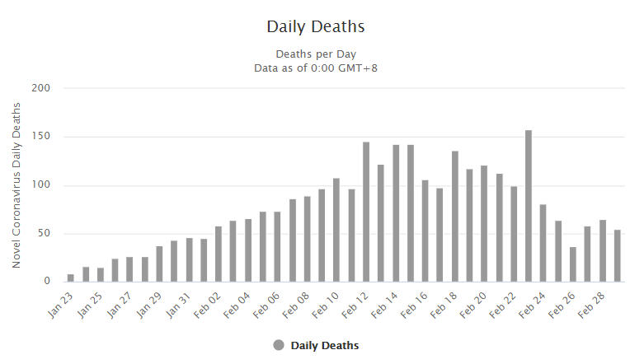Click the Daily Deaths chart title
Screen dimensions: 630x364
(x=315, y=26)
